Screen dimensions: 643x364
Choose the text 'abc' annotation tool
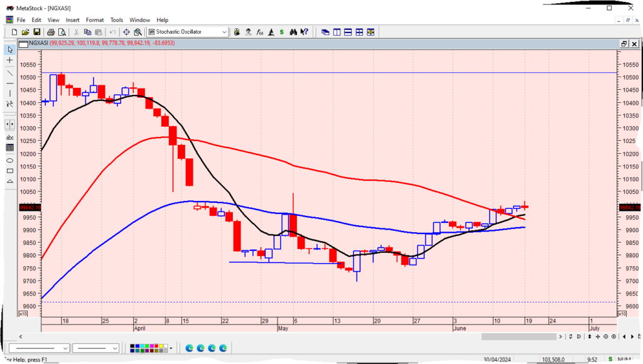9,137
